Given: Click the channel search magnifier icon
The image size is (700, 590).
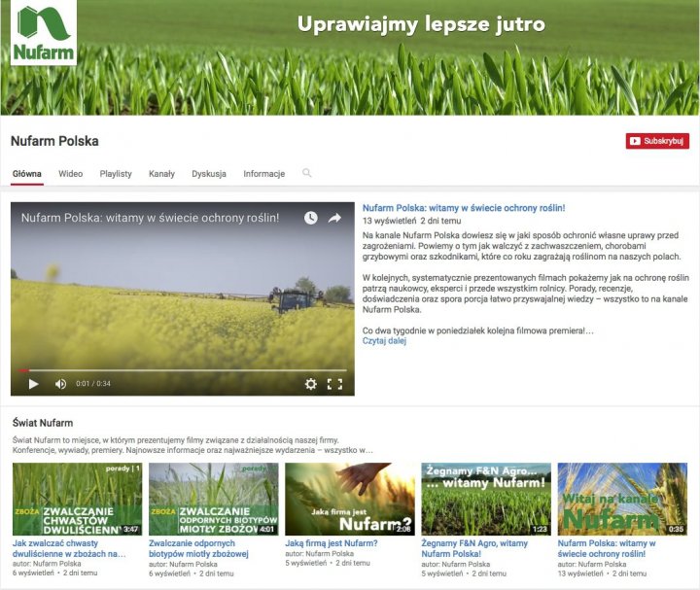Looking at the screenshot, I should tap(306, 173).
